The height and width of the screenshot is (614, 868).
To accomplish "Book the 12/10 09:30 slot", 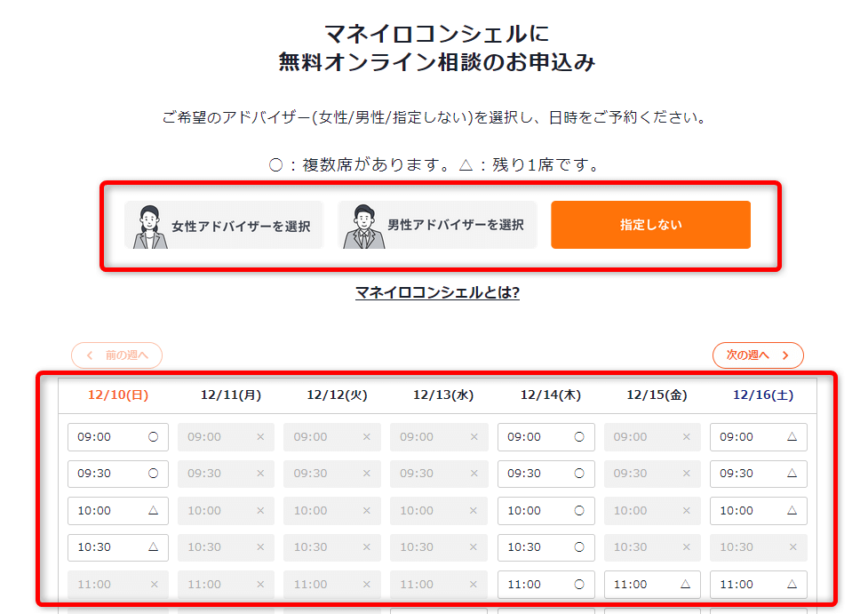I will pos(118,474).
